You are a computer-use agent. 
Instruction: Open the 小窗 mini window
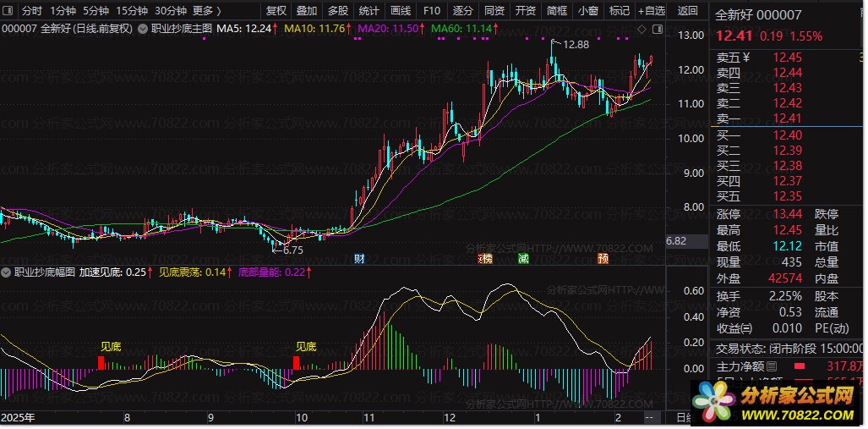click(588, 10)
